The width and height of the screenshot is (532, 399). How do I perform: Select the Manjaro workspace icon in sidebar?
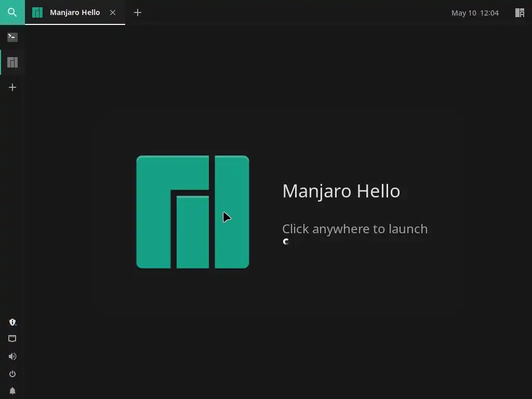(x=12, y=62)
